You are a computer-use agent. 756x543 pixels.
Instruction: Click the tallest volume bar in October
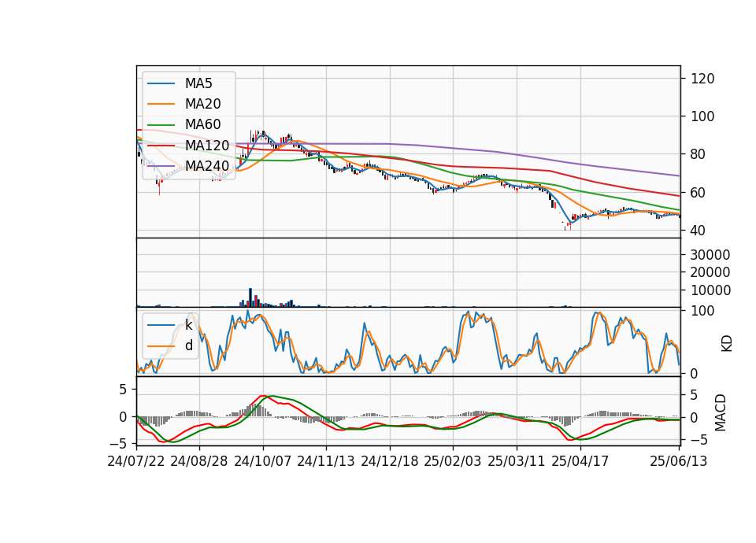pyautogui.click(x=250, y=297)
